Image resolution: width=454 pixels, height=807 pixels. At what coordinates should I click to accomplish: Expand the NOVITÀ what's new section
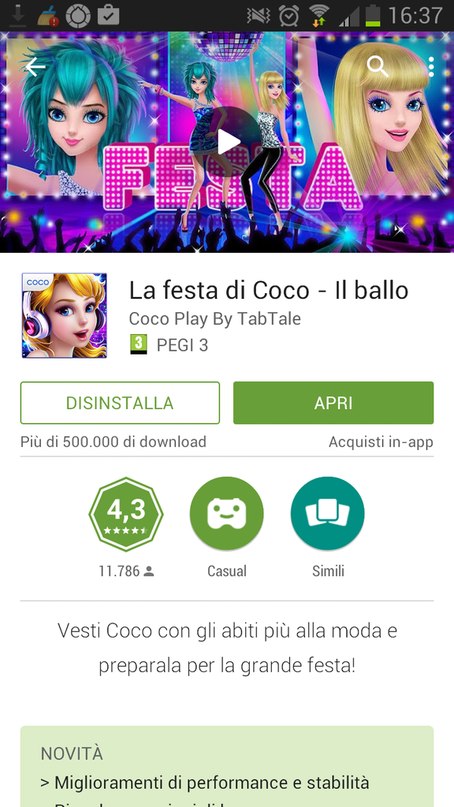(227, 766)
